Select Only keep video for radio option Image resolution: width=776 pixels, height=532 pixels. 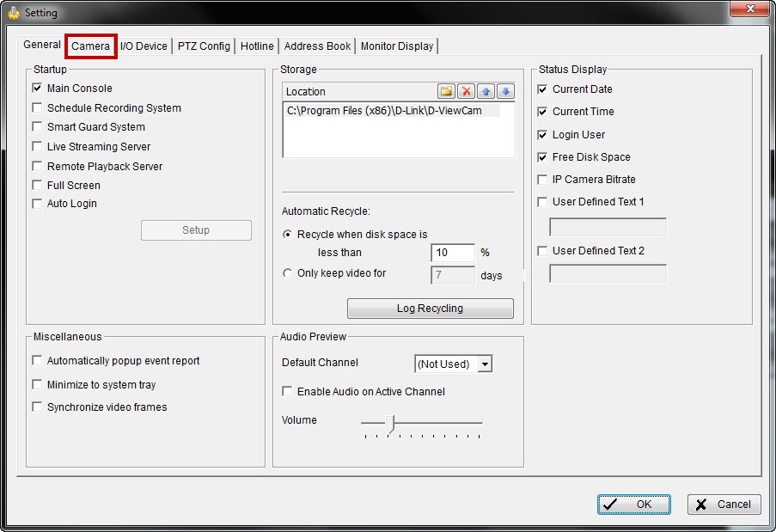(x=288, y=274)
